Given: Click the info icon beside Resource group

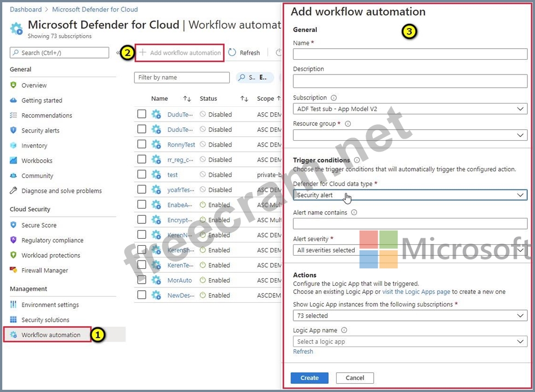Looking at the screenshot, I should [x=348, y=124].
